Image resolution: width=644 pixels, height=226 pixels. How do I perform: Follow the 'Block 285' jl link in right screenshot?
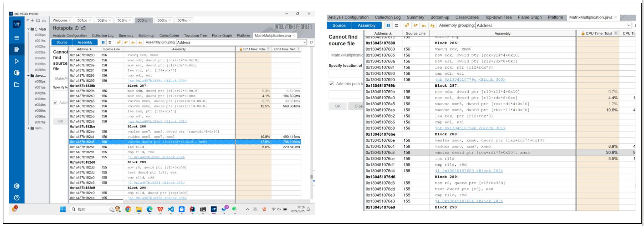469,201
